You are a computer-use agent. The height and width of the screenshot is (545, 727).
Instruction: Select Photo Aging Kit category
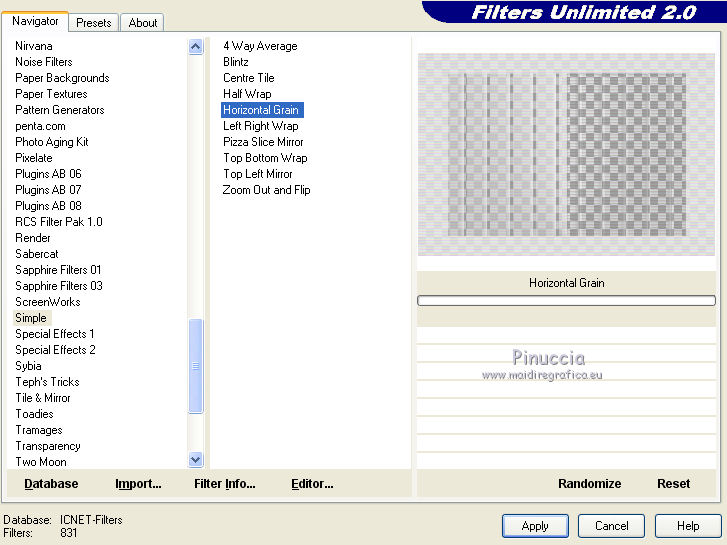[51, 142]
